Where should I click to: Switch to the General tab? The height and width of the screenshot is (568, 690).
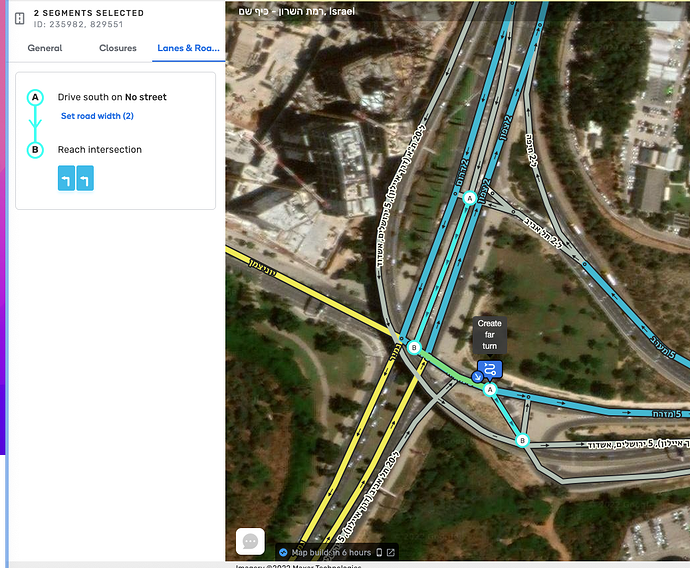pos(45,48)
